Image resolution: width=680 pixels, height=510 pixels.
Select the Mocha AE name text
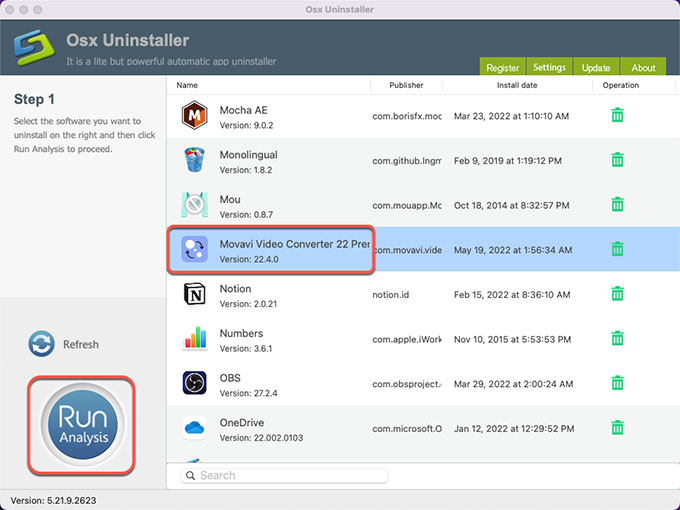(243, 110)
